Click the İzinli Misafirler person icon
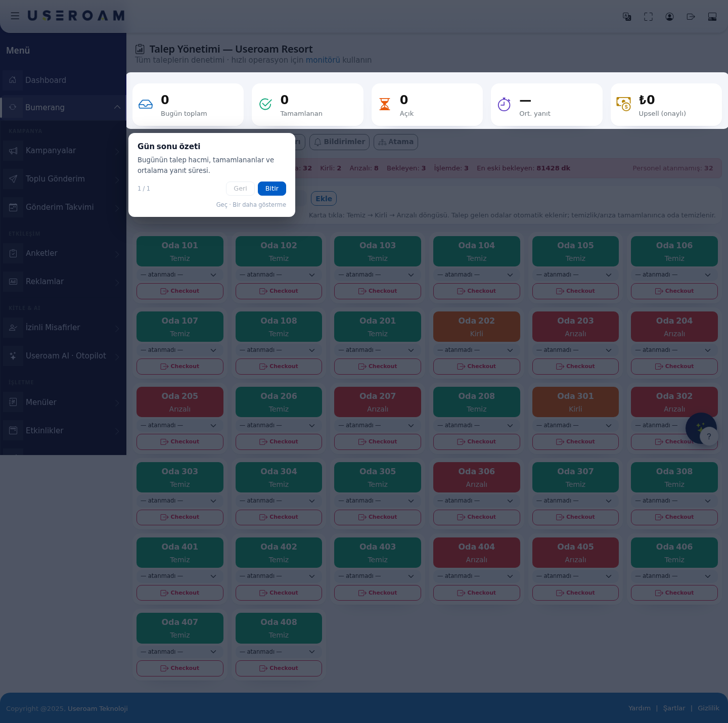The image size is (728, 723). coord(13,328)
